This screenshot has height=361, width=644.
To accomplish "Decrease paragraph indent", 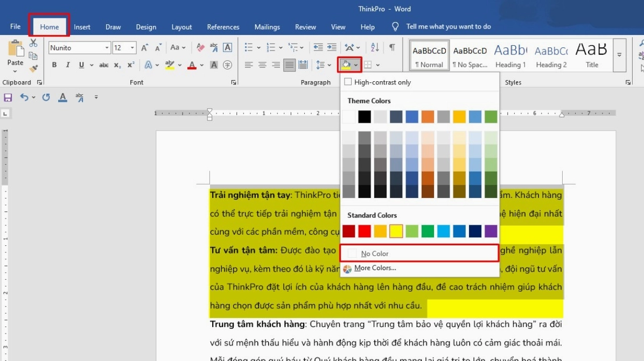I will pos(318,47).
